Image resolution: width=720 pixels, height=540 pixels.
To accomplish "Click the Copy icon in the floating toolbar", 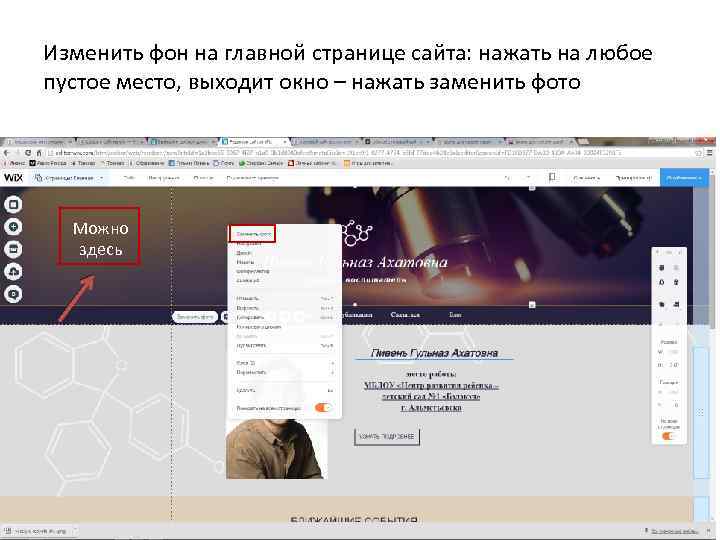I will [662, 268].
